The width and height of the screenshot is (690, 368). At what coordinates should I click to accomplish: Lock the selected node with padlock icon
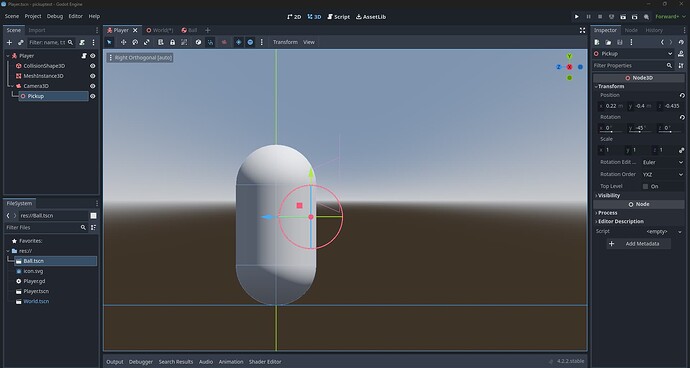click(x=172, y=42)
